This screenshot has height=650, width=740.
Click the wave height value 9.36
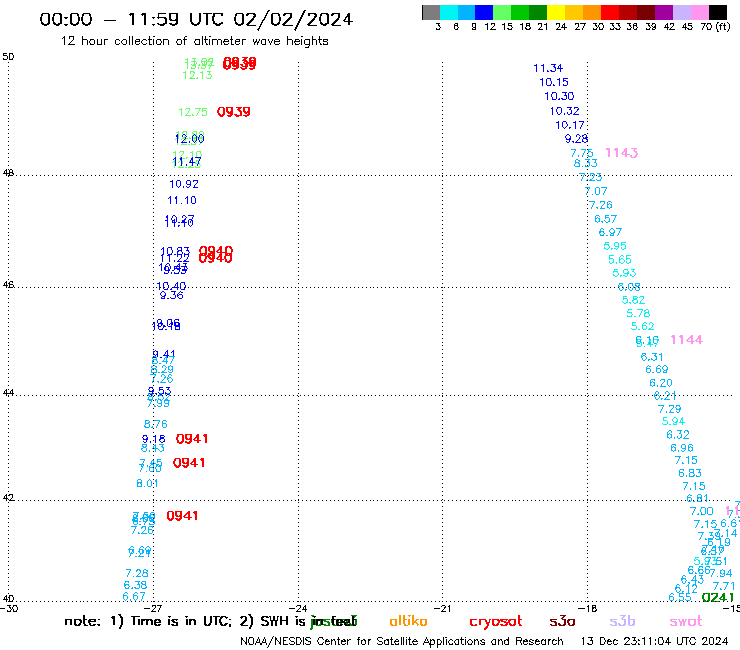point(172,295)
